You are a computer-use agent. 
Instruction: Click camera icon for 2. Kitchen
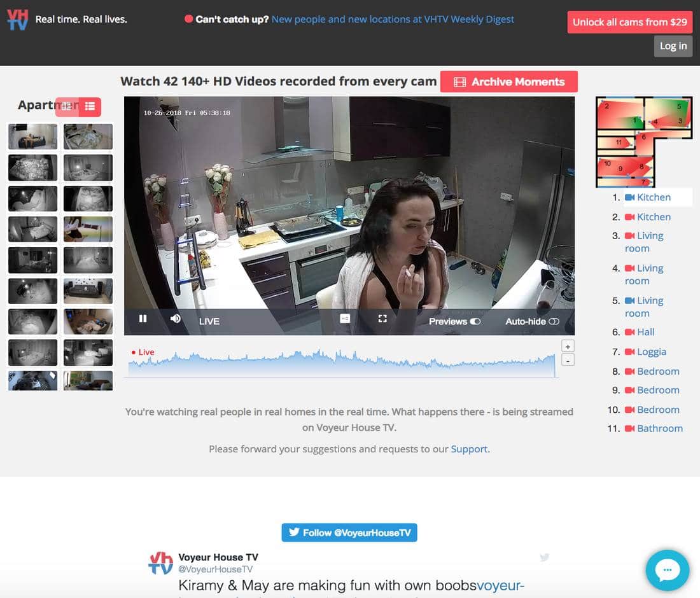point(629,217)
